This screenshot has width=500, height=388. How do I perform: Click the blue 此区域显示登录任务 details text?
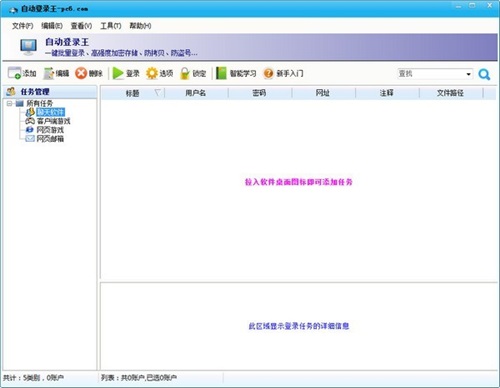(299, 326)
